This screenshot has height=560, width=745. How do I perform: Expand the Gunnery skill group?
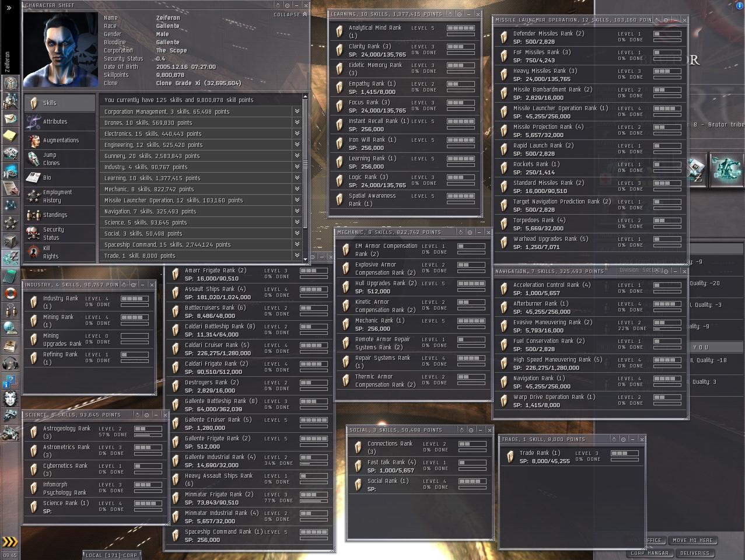[x=297, y=156]
